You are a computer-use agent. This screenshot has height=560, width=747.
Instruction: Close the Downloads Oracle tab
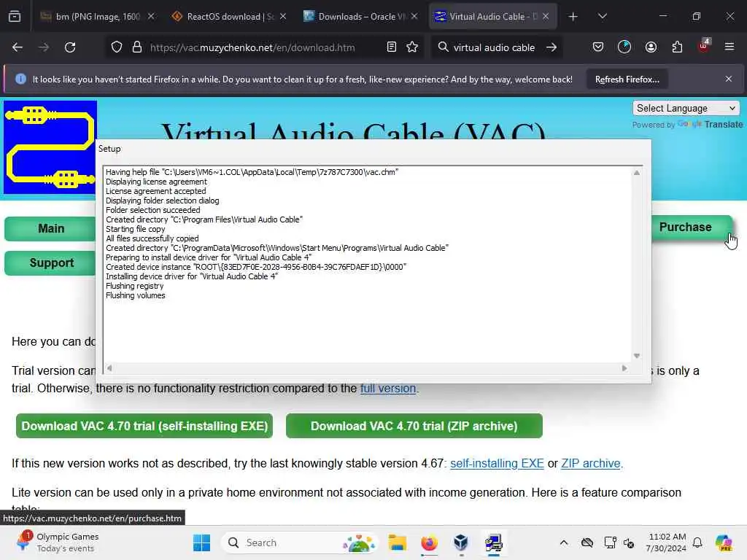tap(414, 17)
